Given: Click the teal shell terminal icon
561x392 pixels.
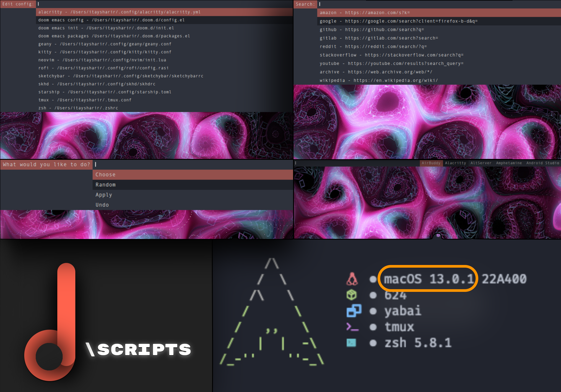Looking at the screenshot, I should [351, 343].
